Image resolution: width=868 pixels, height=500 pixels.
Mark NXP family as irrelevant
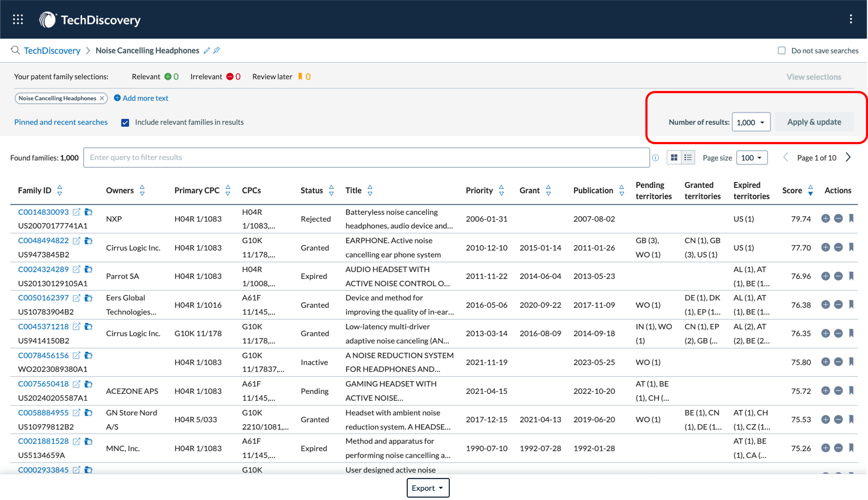point(838,218)
